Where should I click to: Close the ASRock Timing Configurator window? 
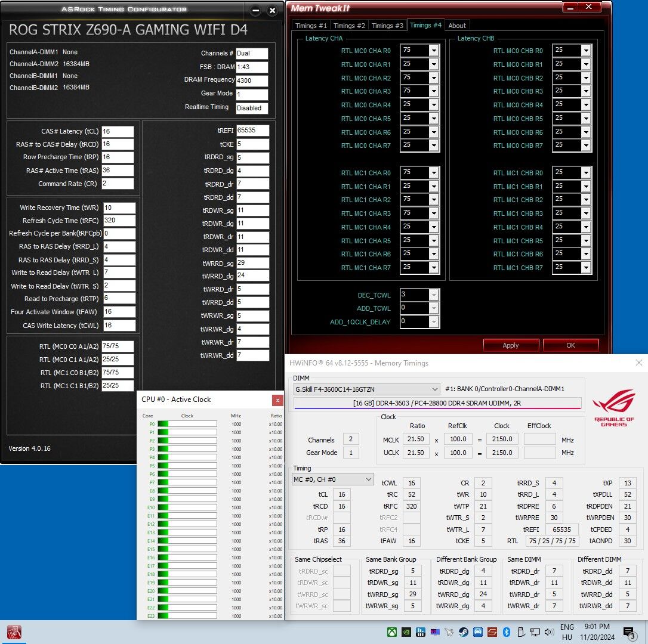pyautogui.click(x=272, y=11)
